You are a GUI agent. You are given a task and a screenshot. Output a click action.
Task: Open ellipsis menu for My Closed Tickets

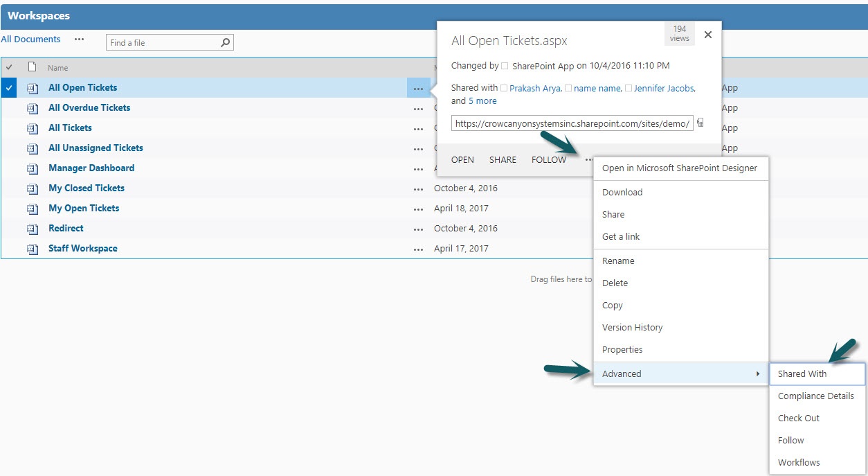[x=418, y=188]
